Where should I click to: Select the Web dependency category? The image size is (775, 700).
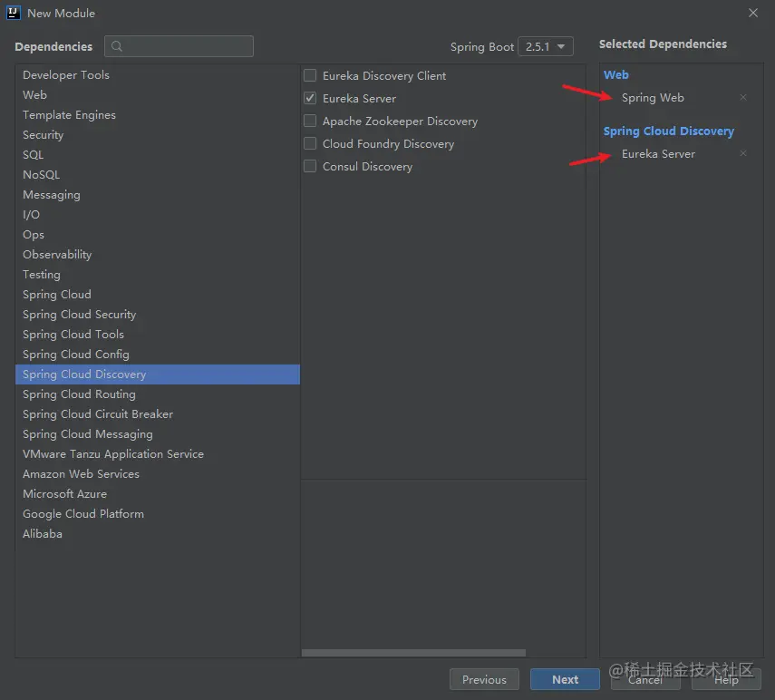[x=158, y=94]
